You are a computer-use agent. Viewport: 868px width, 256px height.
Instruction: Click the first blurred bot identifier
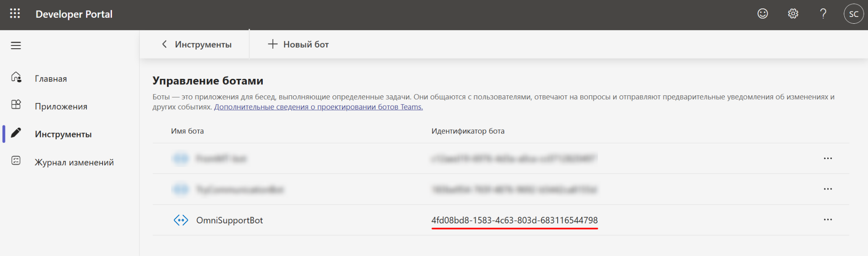pyautogui.click(x=514, y=159)
